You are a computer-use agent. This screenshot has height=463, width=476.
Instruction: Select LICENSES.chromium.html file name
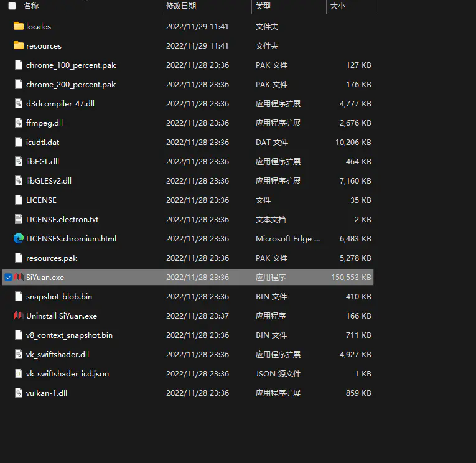tap(71, 238)
